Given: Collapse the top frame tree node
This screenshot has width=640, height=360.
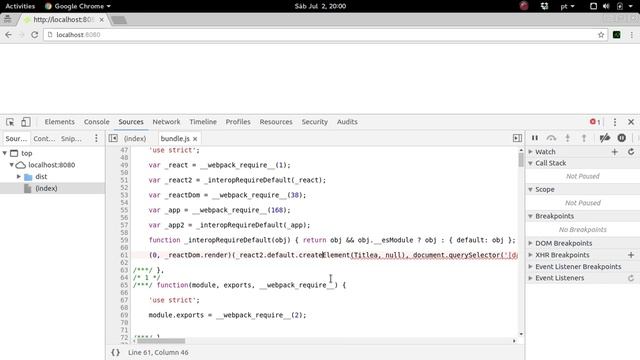Looking at the screenshot, I should [5, 153].
